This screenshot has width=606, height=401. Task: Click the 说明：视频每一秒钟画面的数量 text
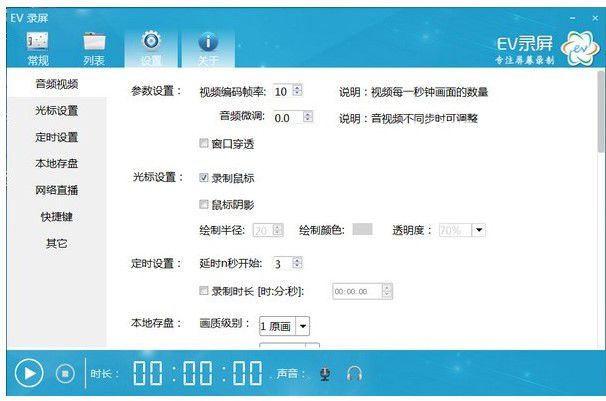point(414,92)
